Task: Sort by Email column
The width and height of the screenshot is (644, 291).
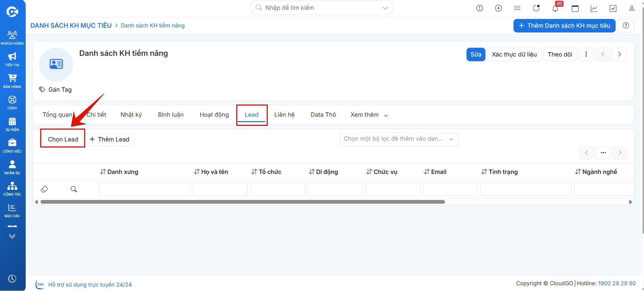Action: tap(435, 172)
